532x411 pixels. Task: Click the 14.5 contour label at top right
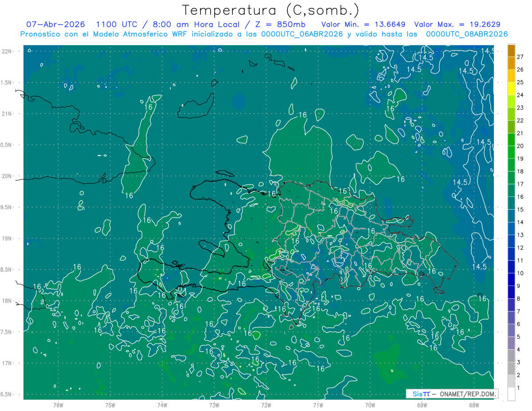coord(488,51)
